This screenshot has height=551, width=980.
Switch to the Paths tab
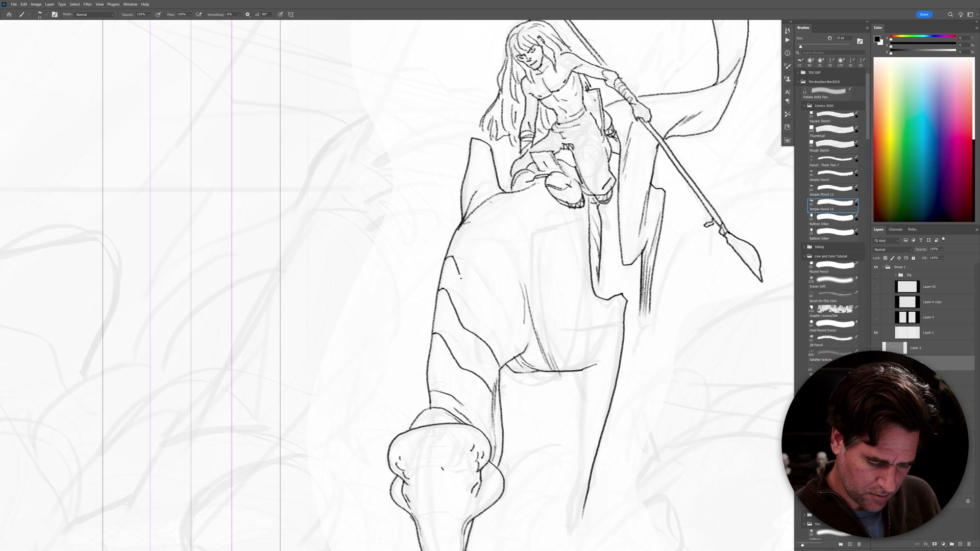(x=912, y=230)
